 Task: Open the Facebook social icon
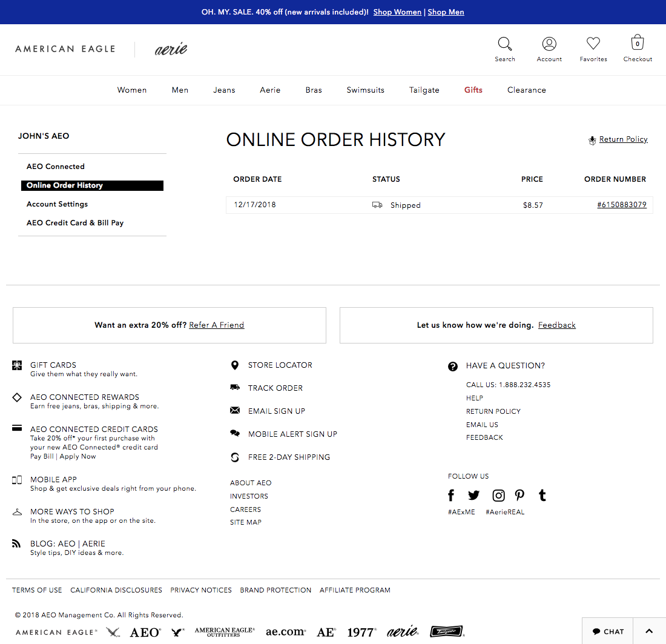451,495
